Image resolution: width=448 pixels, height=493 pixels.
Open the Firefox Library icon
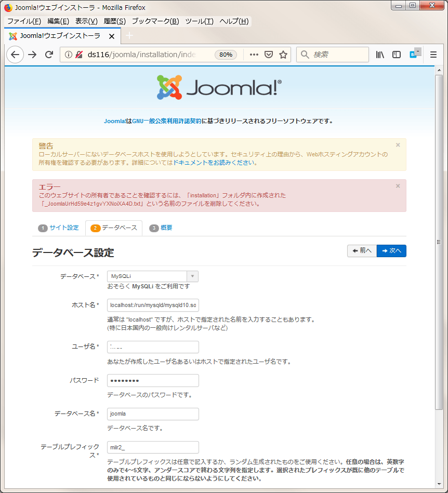(x=380, y=55)
